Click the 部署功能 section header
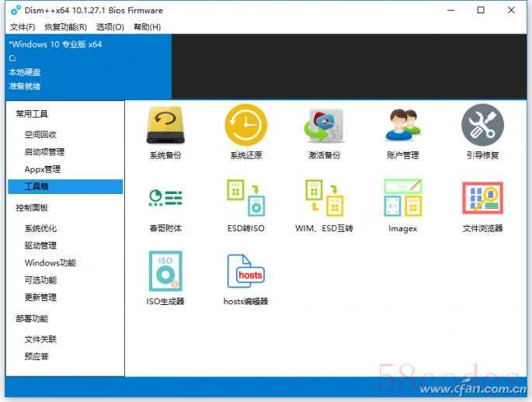 [32, 318]
